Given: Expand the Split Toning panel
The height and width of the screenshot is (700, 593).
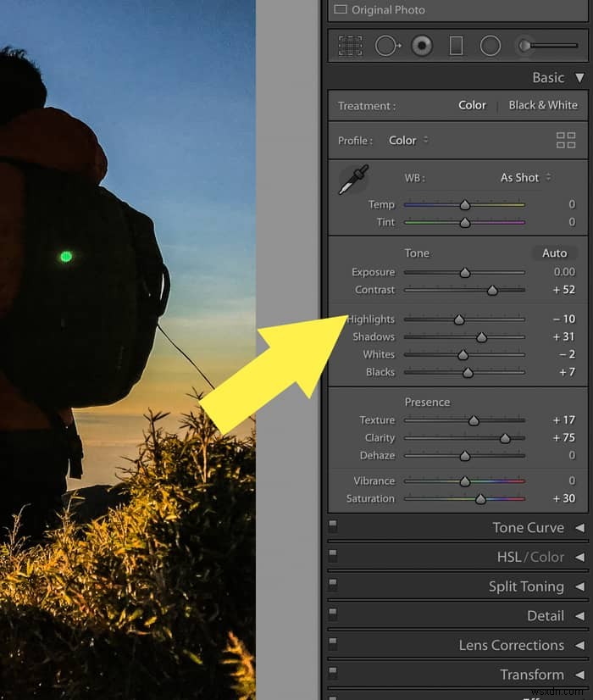Looking at the screenshot, I should click(579, 586).
